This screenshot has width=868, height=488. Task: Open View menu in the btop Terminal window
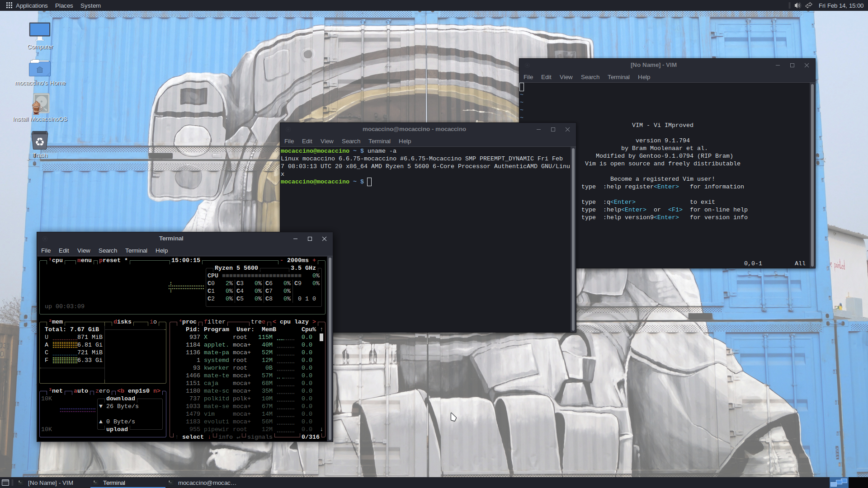pyautogui.click(x=84, y=251)
